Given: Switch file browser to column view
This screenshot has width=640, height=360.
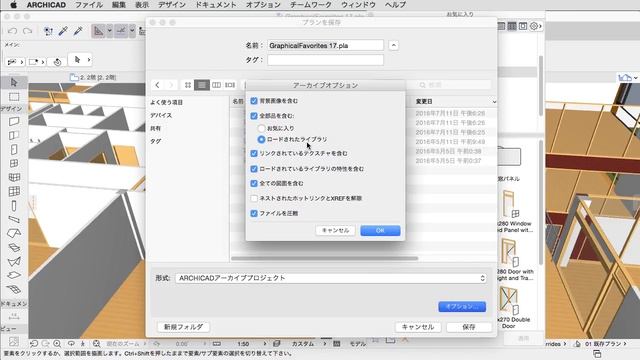Looking at the screenshot, I should tap(216, 85).
